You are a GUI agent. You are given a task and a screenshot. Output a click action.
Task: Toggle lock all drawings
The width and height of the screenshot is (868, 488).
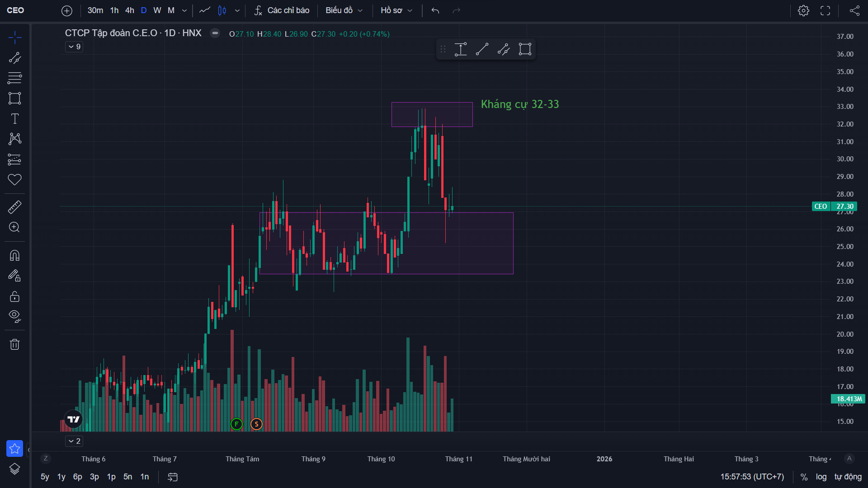tap(14, 296)
